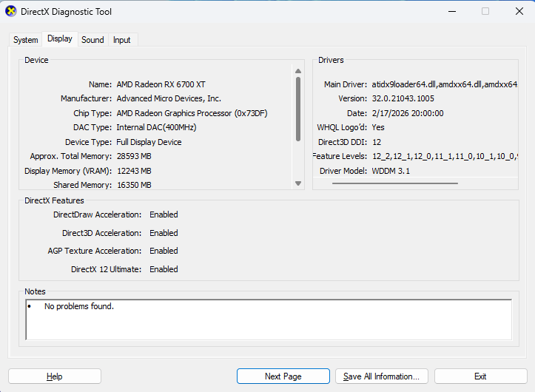Click Device list scroll down arrow

pos(298,183)
